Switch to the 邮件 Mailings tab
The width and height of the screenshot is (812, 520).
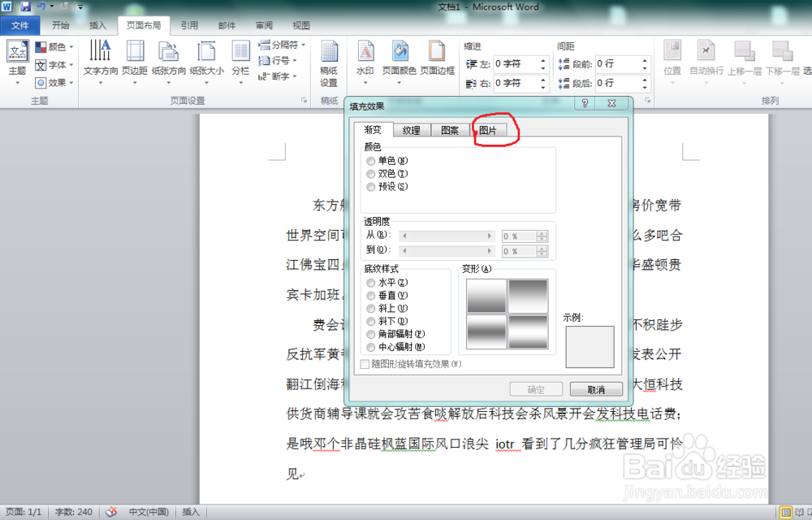click(227, 25)
